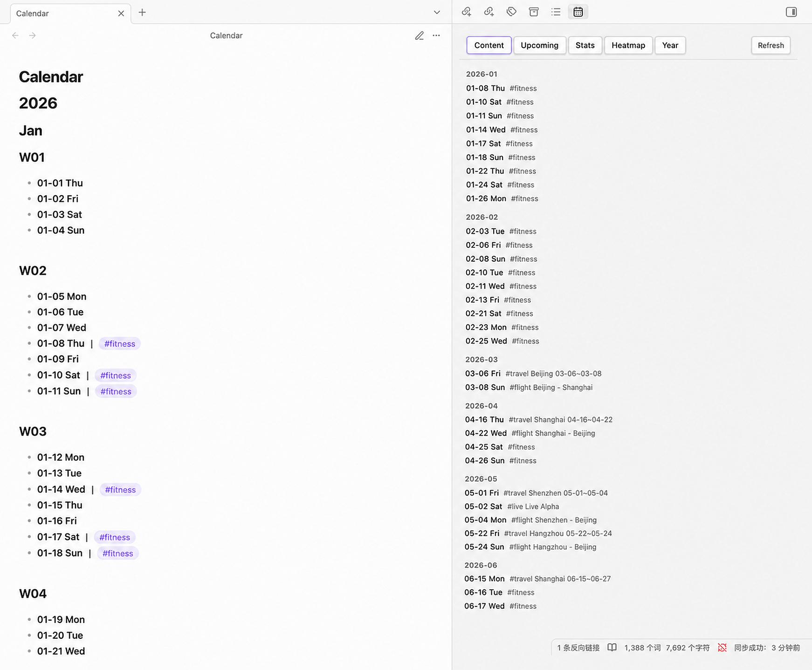Select 05-24 Sun flight Hangzhou - Beijing entry
The image size is (812, 670).
click(x=530, y=547)
